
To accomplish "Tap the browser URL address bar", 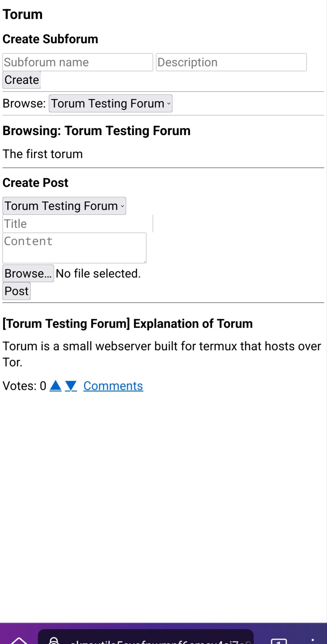I will tap(157, 640).
